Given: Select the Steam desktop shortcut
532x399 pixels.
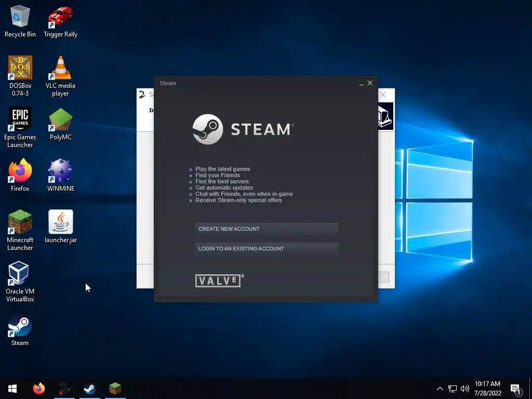Looking at the screenshot, I should (20, 330).
